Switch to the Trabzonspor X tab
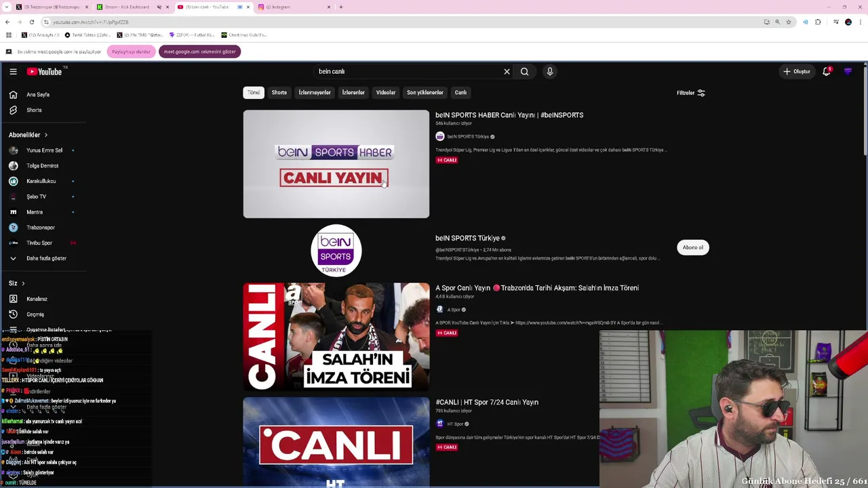This screenshot has height=488, width=868. click(x=52, y=7)
